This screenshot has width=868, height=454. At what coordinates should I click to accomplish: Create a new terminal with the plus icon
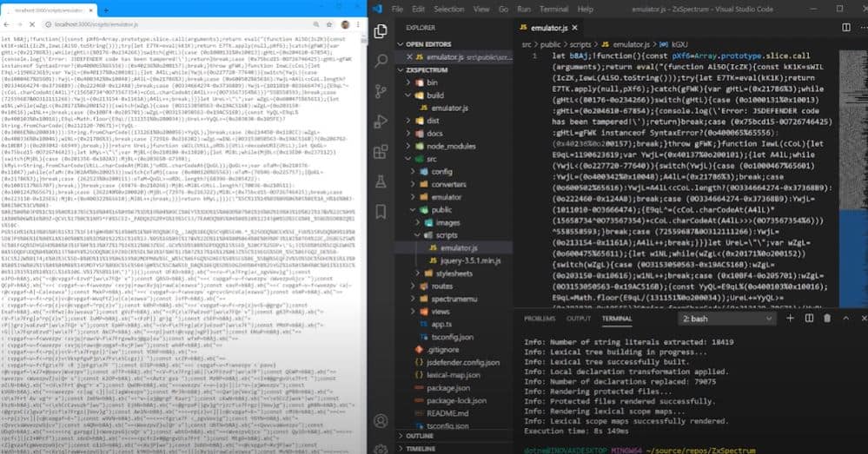[x=790, y=319]
